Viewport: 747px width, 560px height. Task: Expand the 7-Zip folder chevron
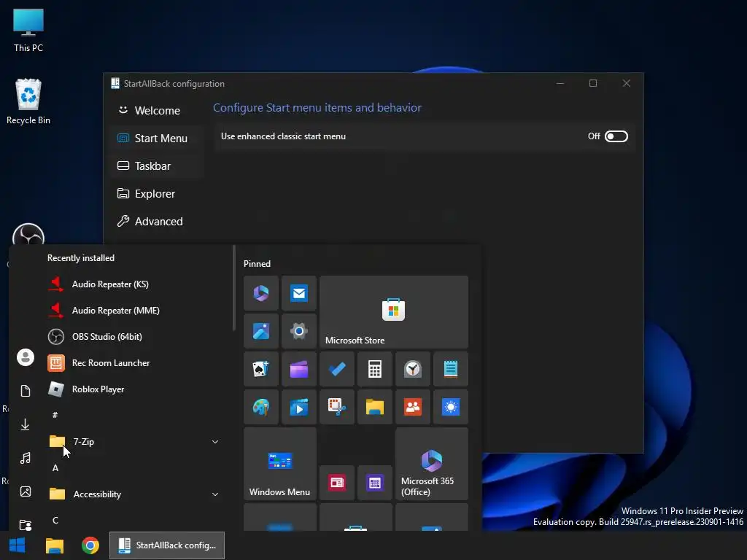click(215, 442)
